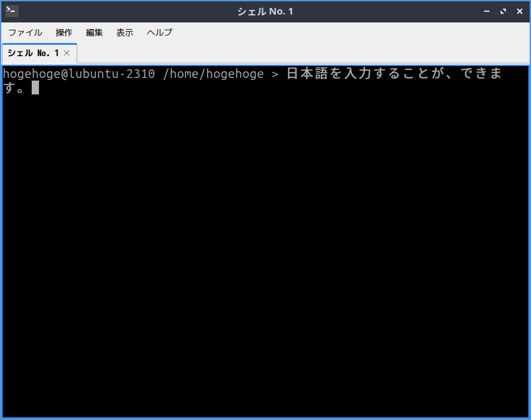Click the terminal cursor block
This screenshot has width=531, height=420.
point(35,88)
